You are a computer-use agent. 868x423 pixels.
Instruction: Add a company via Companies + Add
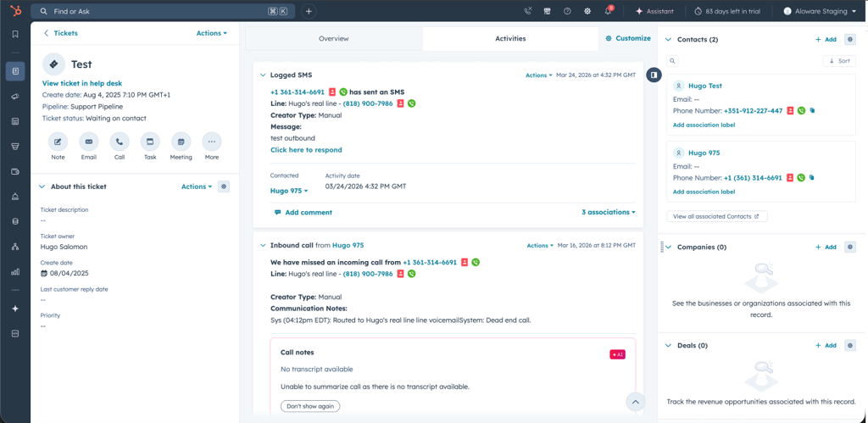pyautogui.click(x=826, y=247)
